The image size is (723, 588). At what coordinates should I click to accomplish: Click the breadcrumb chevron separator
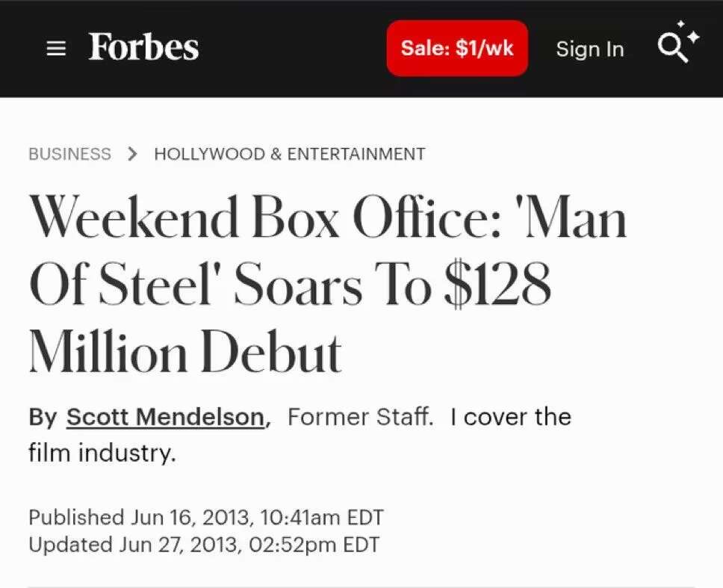(x=132, y=154)
